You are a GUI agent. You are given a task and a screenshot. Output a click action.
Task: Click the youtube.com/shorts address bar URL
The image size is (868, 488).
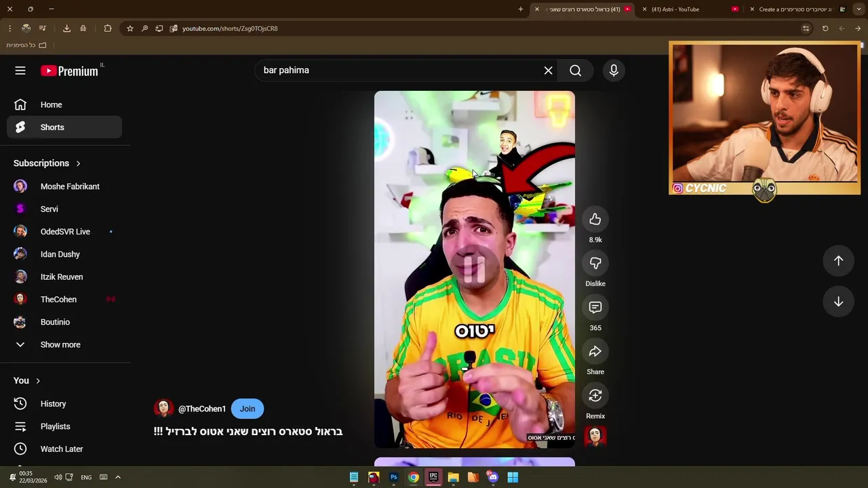pos(230,28)
